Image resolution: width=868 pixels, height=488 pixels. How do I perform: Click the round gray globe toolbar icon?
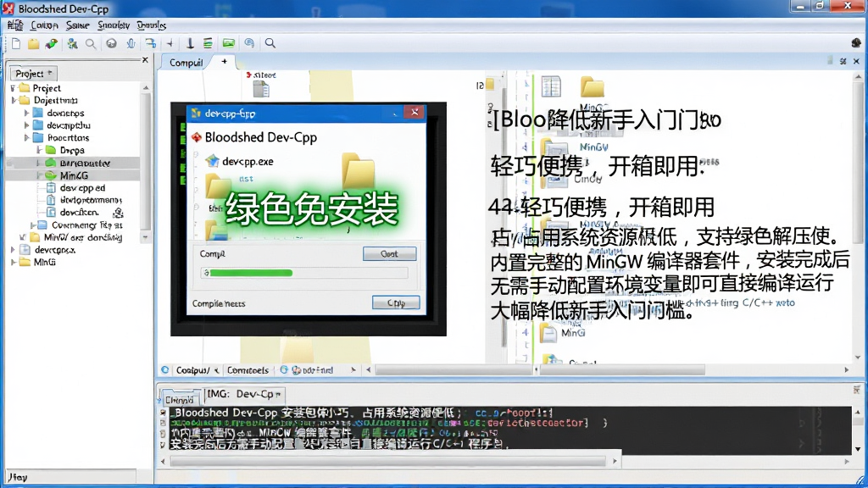pos(111,43)
